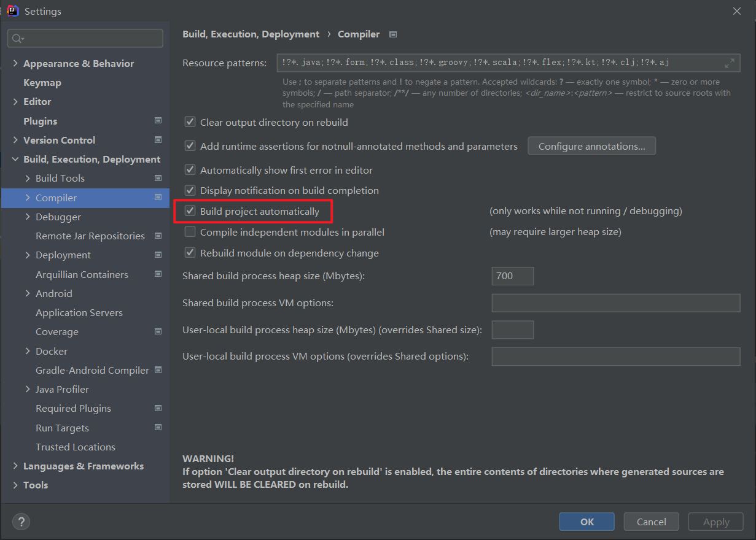Click the search magnifier icon in settings search
756x540 pixels.
(18, 39)
